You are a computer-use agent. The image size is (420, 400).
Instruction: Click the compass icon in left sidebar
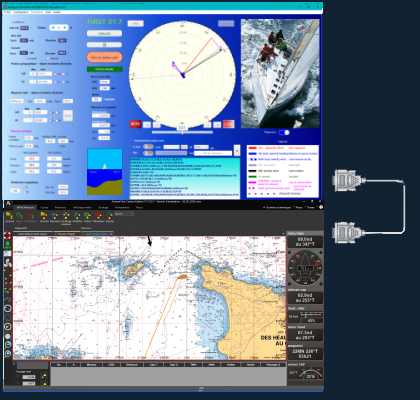point(7,326)
